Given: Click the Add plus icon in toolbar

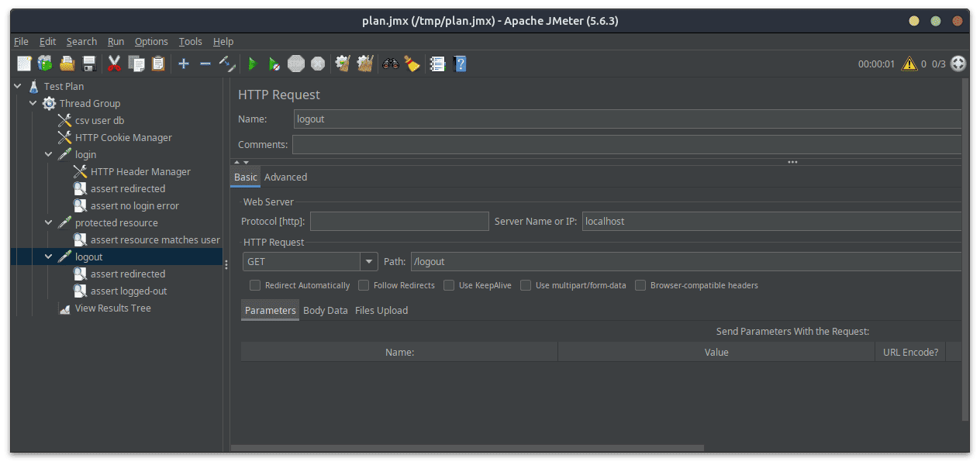Looking at the screenshot, I should (184, 64).
